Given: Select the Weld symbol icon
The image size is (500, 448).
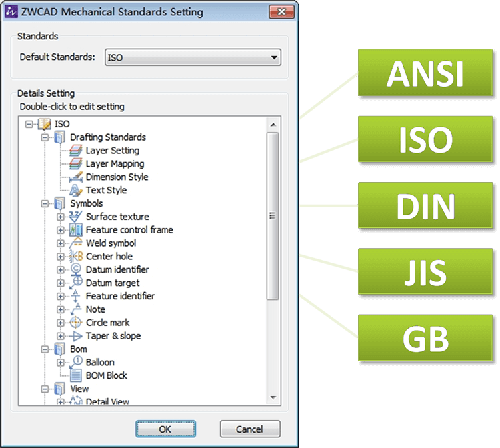Looking at the screenshot, I should pos(75,243).
